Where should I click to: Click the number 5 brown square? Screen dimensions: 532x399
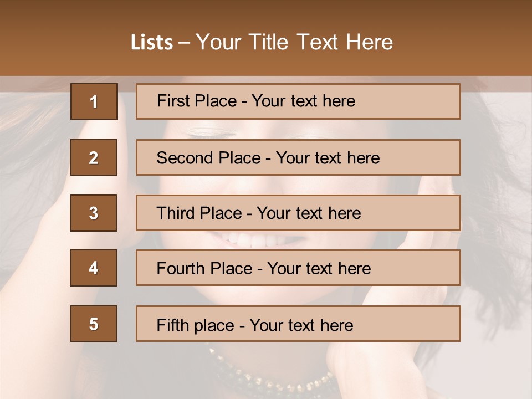94,324
